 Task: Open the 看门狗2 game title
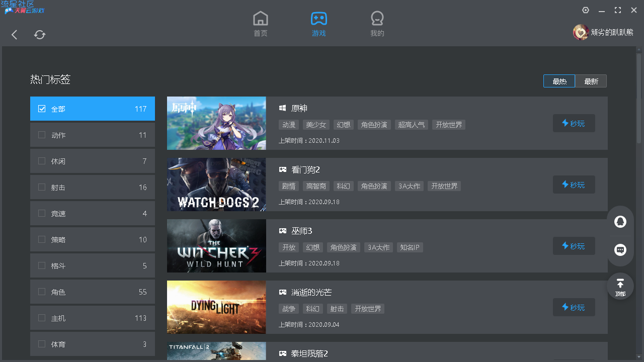pos(306,169)
